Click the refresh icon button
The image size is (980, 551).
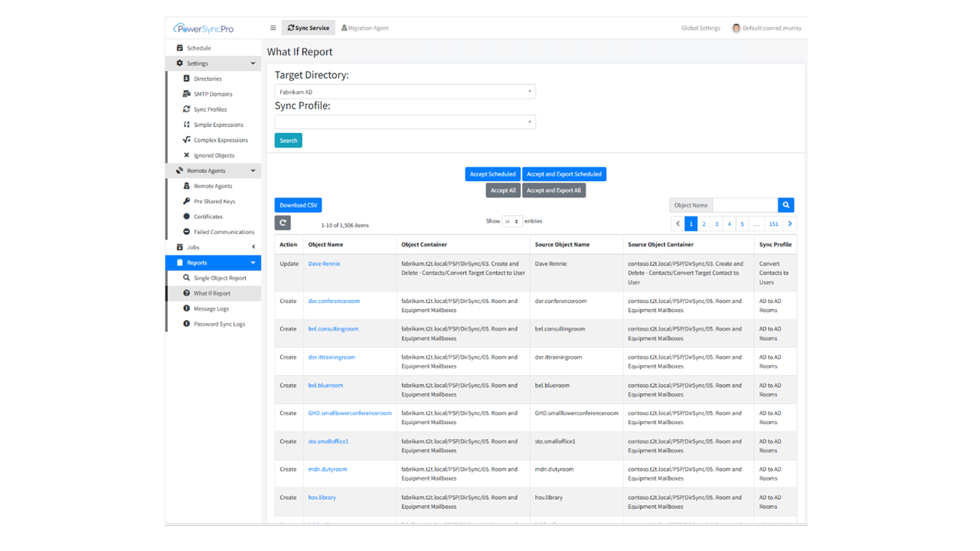[283, 223]
